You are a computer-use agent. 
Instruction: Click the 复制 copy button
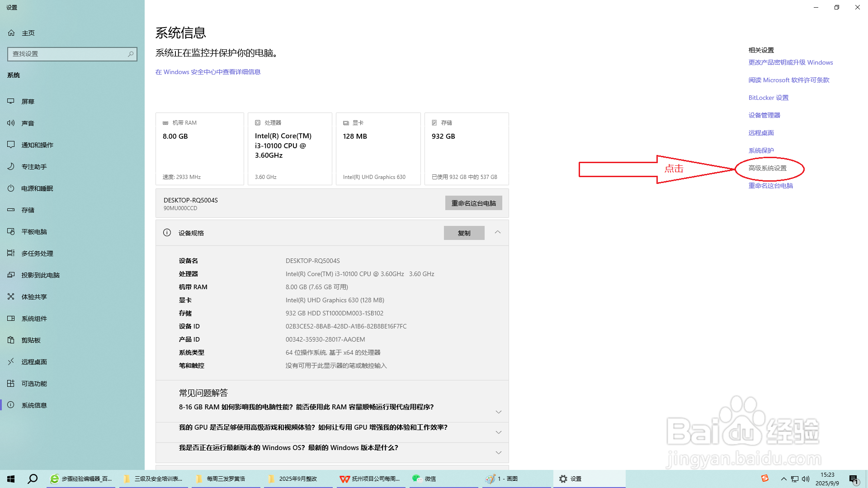pos(464,233)
